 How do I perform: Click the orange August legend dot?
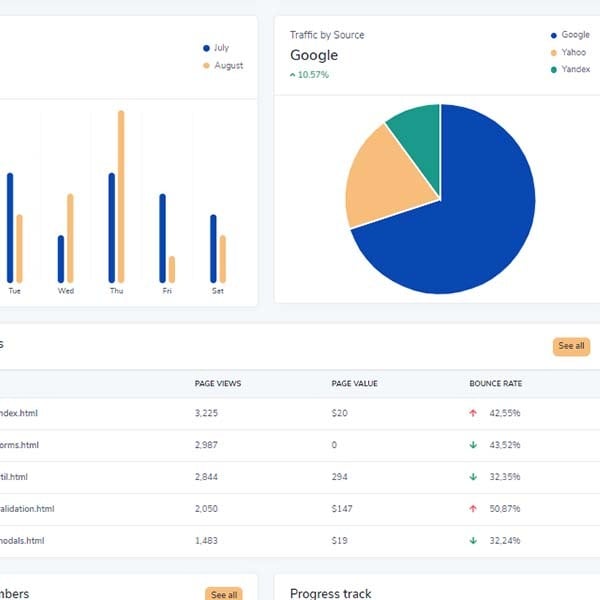coord(206,65)
